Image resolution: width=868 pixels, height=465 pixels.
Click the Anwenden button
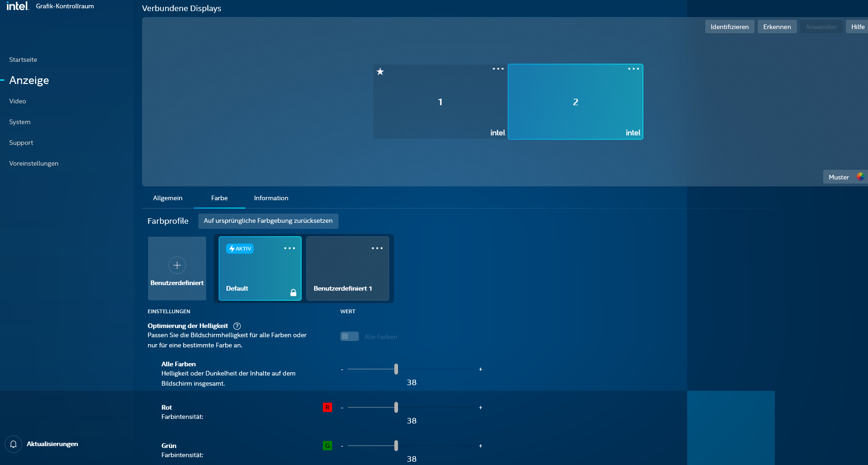point(821,27)
